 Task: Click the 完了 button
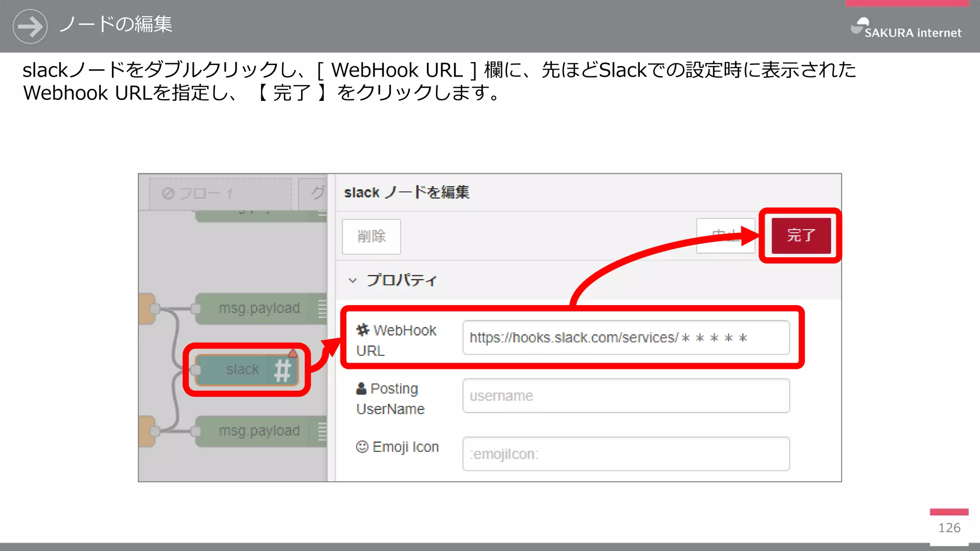801,235
